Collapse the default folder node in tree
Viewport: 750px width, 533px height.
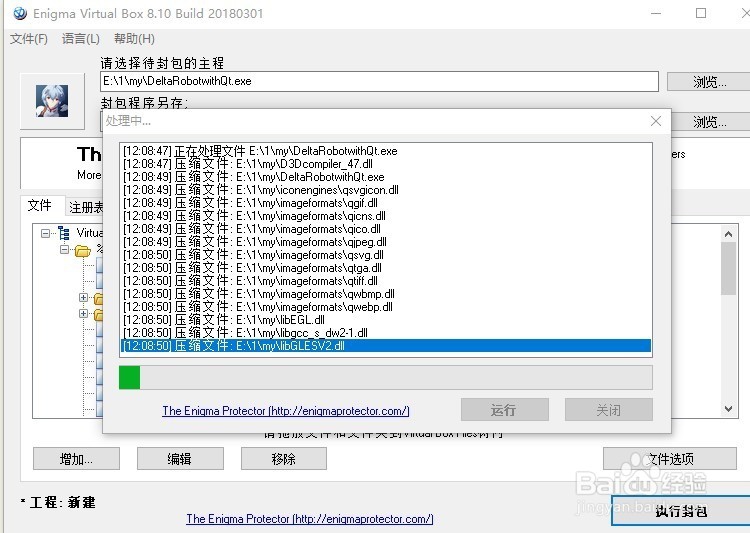pyautogui.click(x=65, y=249)
